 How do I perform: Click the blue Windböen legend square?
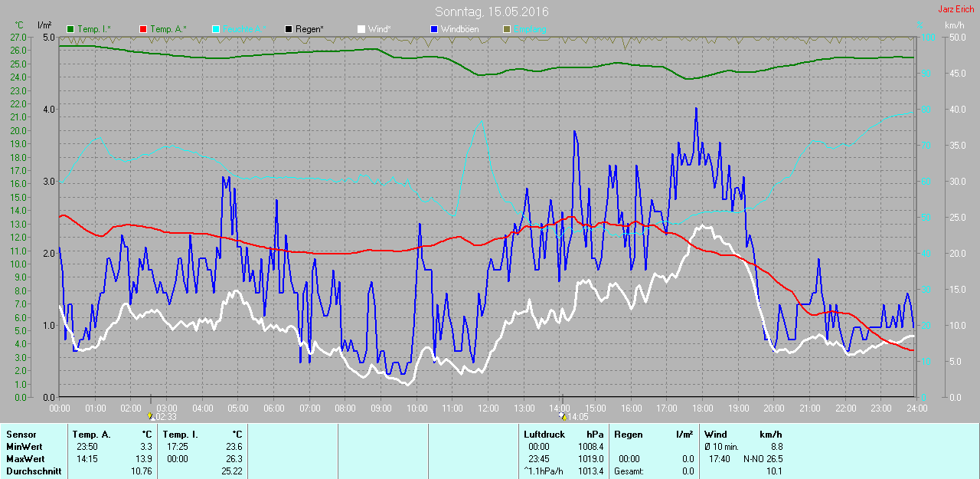pos(434,29)
